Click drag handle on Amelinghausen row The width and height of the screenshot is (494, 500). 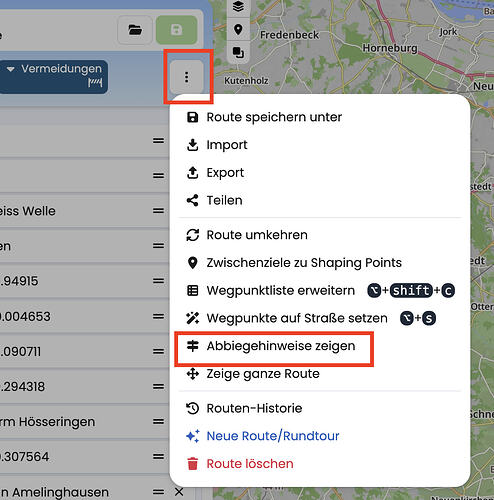point(158,492)
